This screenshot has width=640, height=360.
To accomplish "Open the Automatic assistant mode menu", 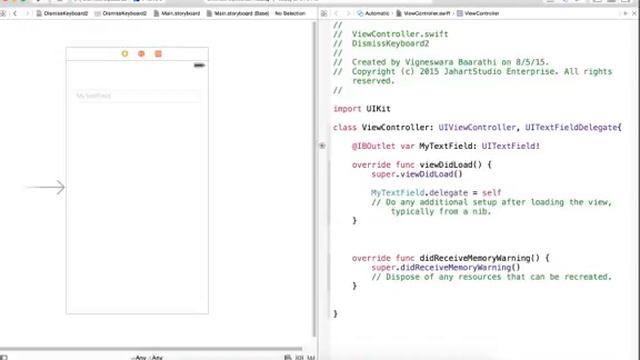I will (373, 13).
